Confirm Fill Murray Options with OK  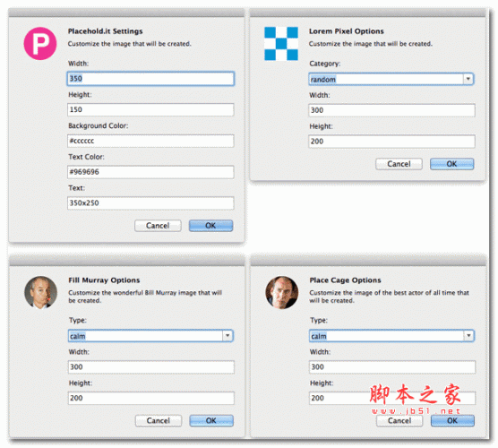pos(211,421)
